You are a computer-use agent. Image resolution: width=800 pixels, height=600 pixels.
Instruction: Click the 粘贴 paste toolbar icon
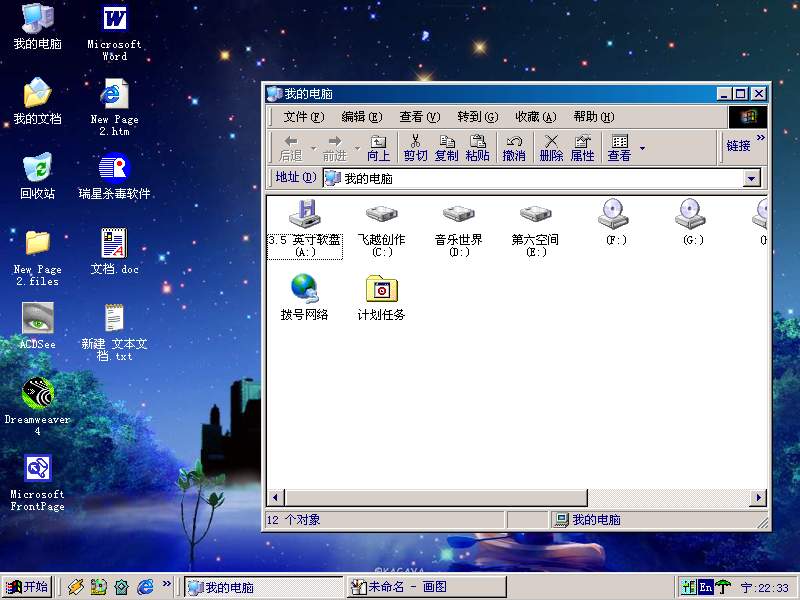(478, 148)
